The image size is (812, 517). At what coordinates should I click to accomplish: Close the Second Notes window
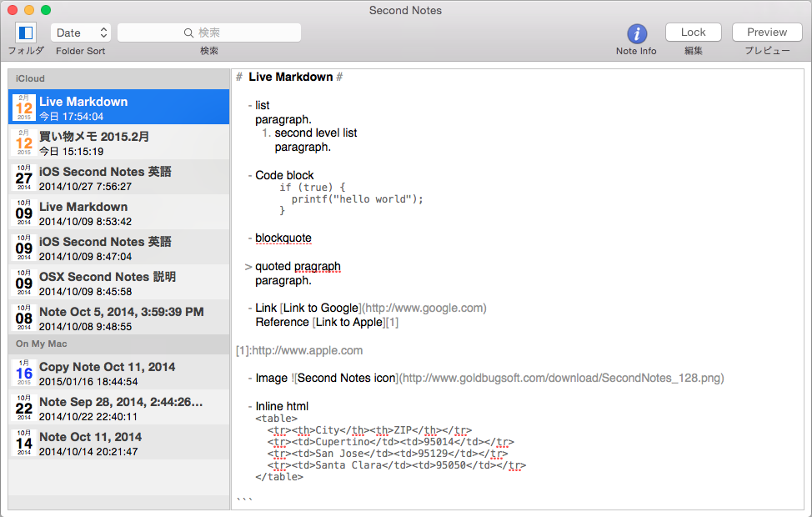tap(13, 10)
